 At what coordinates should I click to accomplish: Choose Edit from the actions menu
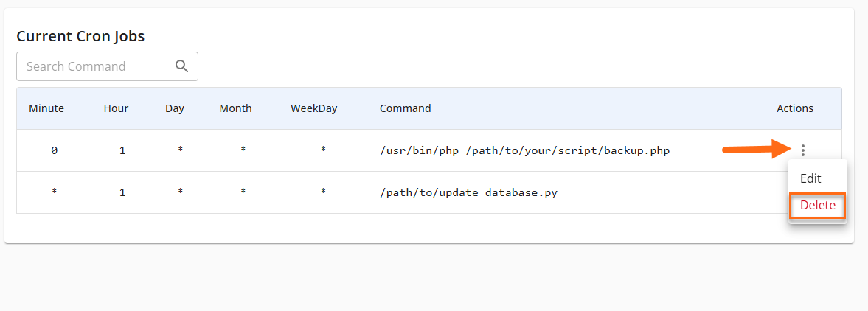(x=810, y=178)
